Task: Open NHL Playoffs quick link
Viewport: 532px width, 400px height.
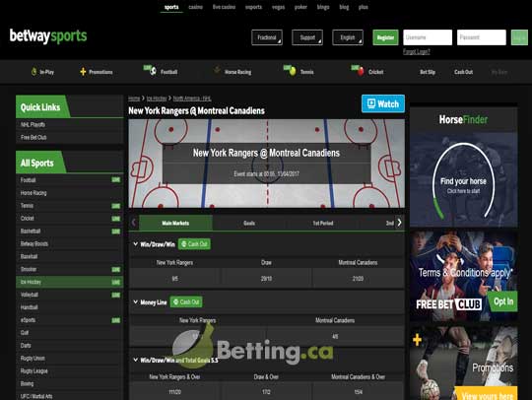Action: point(70,124)
